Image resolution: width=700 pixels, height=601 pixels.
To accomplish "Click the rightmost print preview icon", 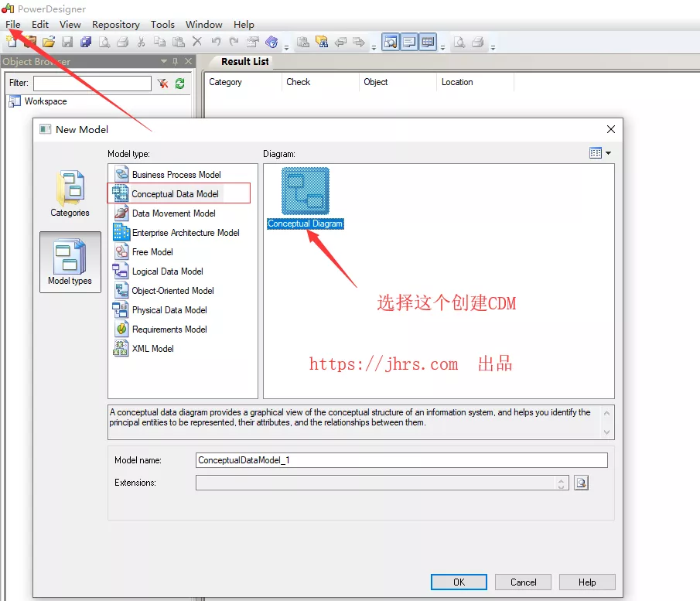I will [x=459, y=43].
